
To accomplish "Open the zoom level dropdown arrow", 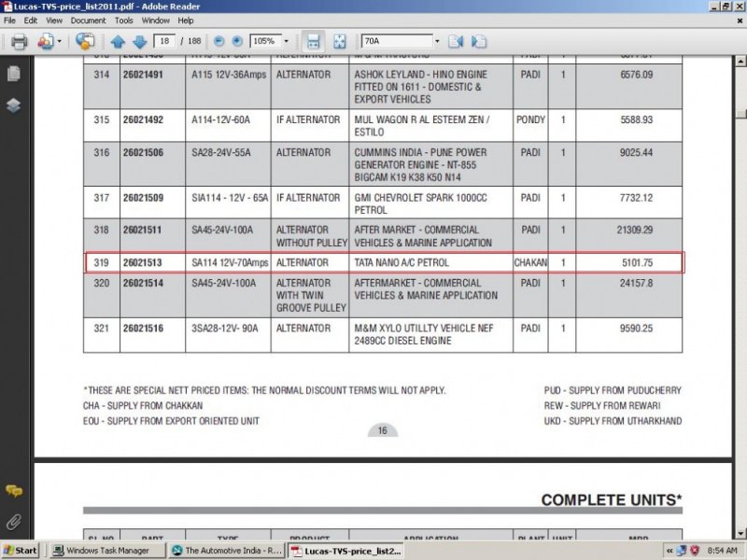I will click(x=287, y=41).
